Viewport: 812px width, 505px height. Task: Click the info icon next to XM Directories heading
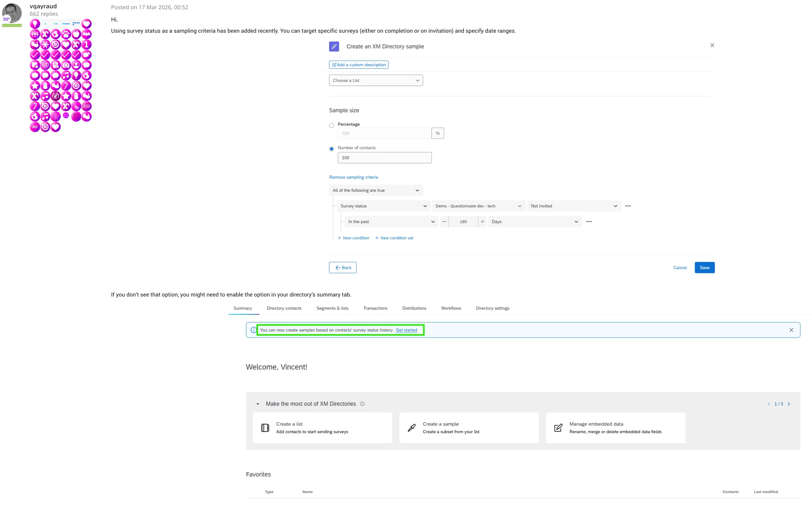[x=362, y=404]
